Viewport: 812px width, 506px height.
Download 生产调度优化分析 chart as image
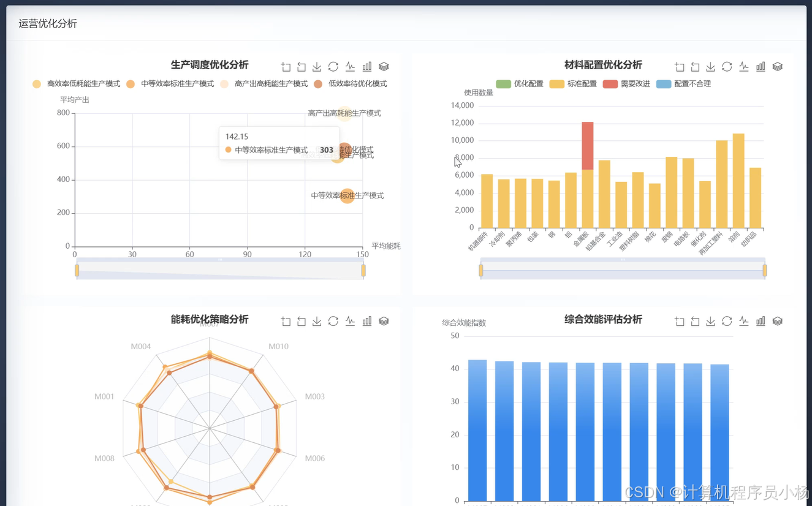click(x=317, y=67)
